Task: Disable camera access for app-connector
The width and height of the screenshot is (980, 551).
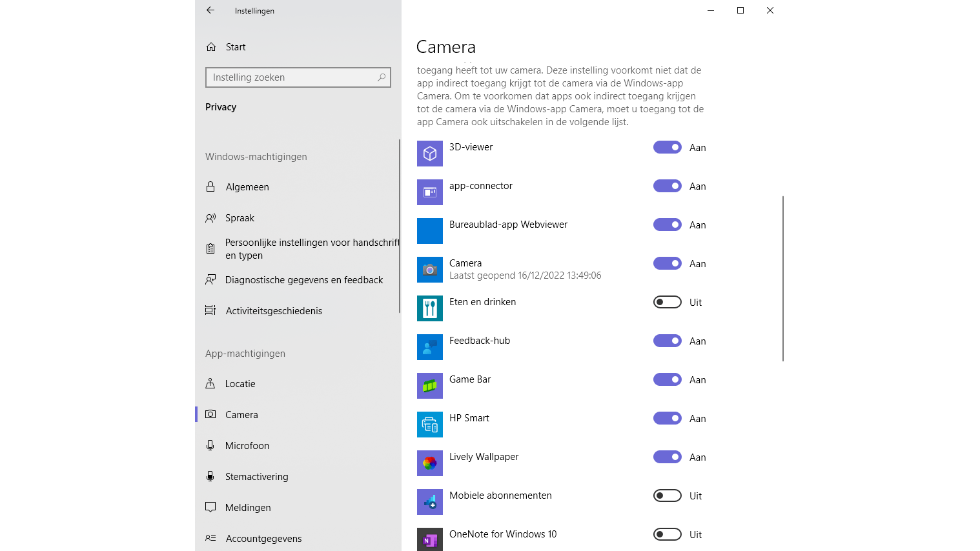Action: point(668,186)
